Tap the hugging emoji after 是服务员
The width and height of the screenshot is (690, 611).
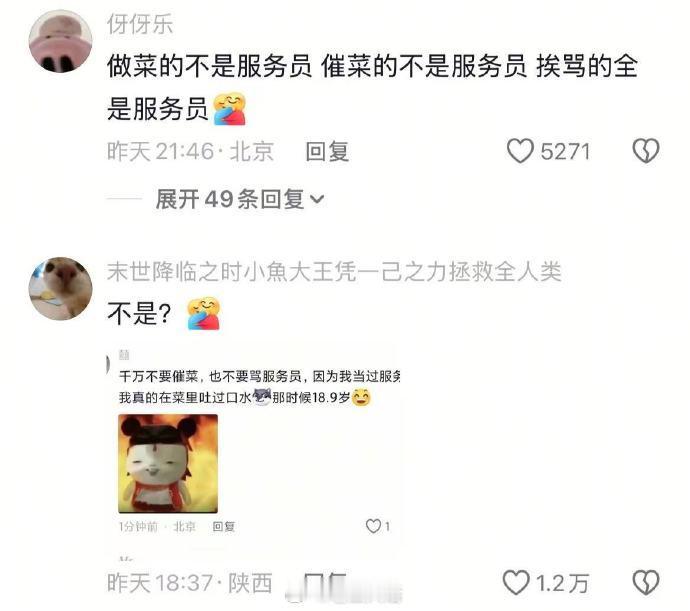pyautogui.click(x=229, y=109)
